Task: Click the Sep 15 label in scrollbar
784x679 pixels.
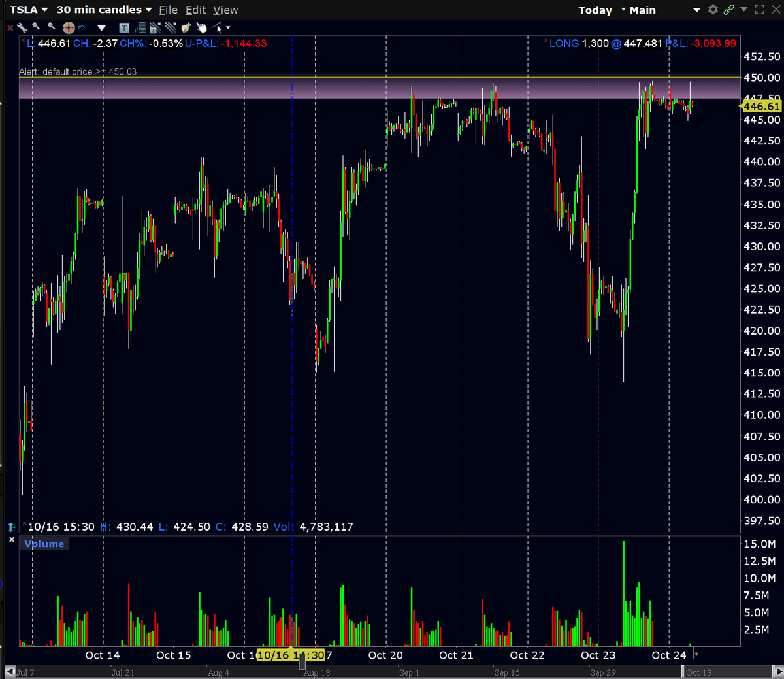Action: 507,672
